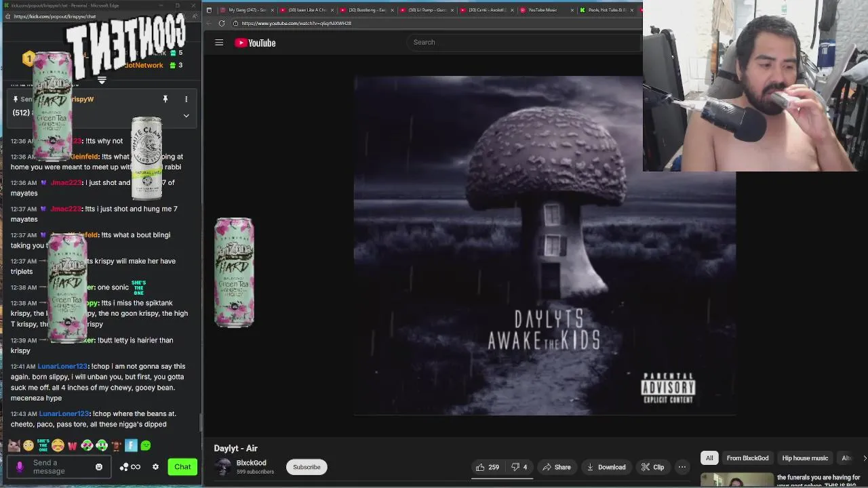Send message with green Chat button

(182, 467)
